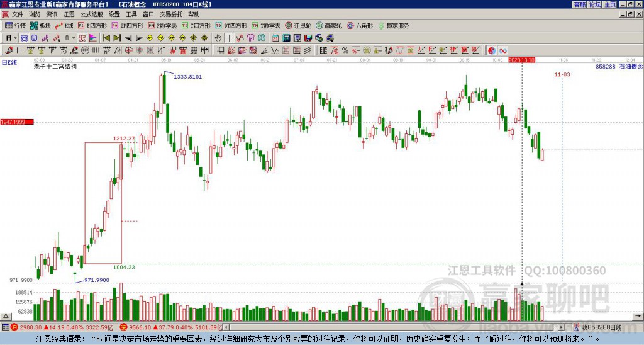Jump to first bar icon
Image resolution: width=644 pixels, height=345 pixels.
106,38
